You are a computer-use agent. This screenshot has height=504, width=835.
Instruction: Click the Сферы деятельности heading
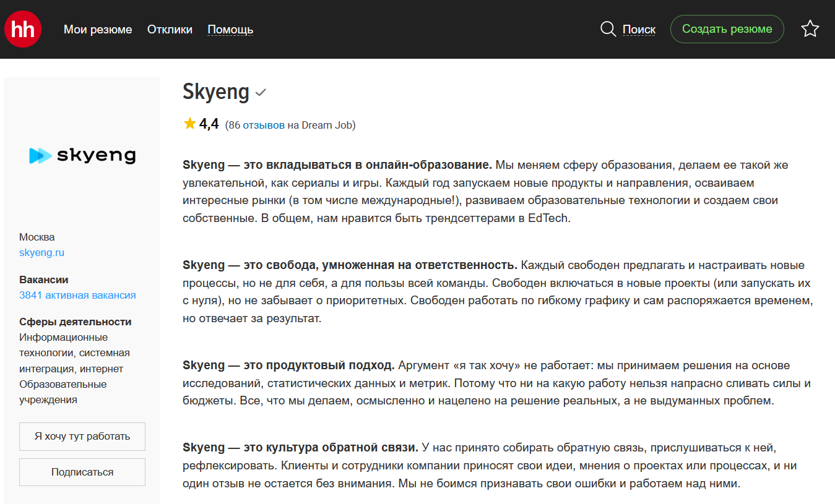(76, 322)
